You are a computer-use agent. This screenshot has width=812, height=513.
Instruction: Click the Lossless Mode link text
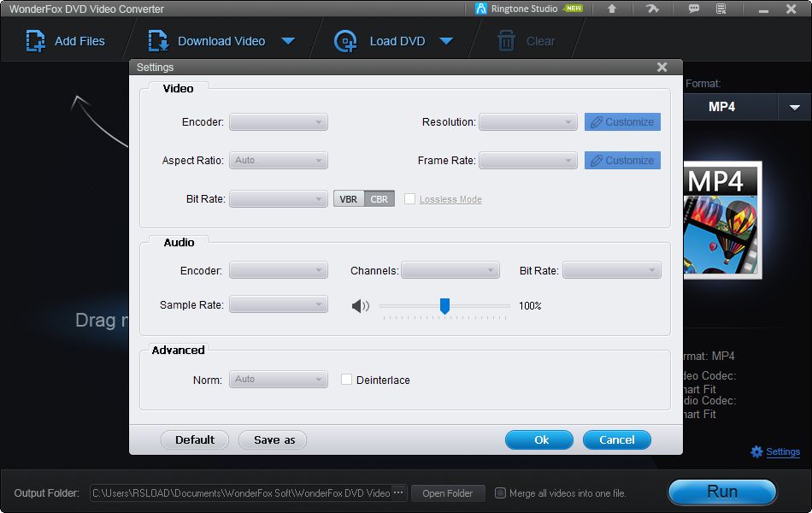450,199
